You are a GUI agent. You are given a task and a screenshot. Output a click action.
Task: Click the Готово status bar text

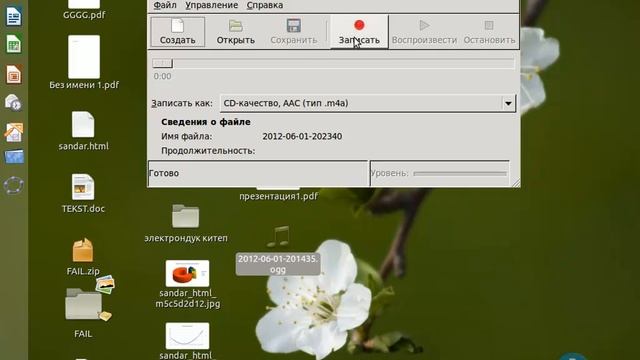pos(164,173)
